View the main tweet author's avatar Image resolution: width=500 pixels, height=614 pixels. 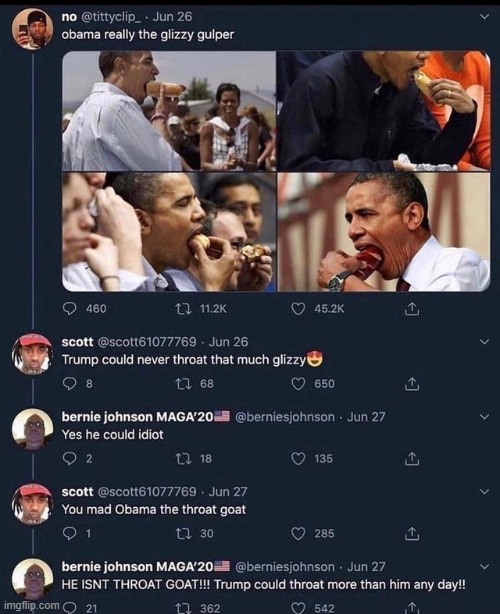tap(32, 29)
